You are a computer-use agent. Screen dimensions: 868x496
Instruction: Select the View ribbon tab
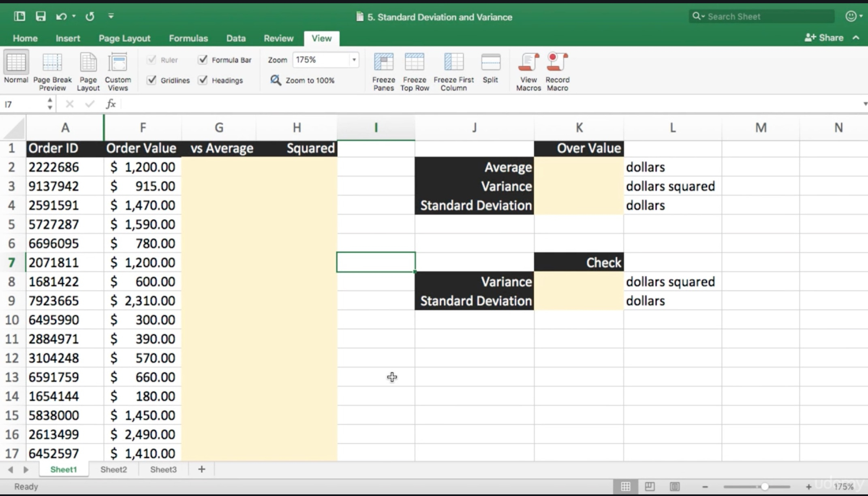point(321,38)
